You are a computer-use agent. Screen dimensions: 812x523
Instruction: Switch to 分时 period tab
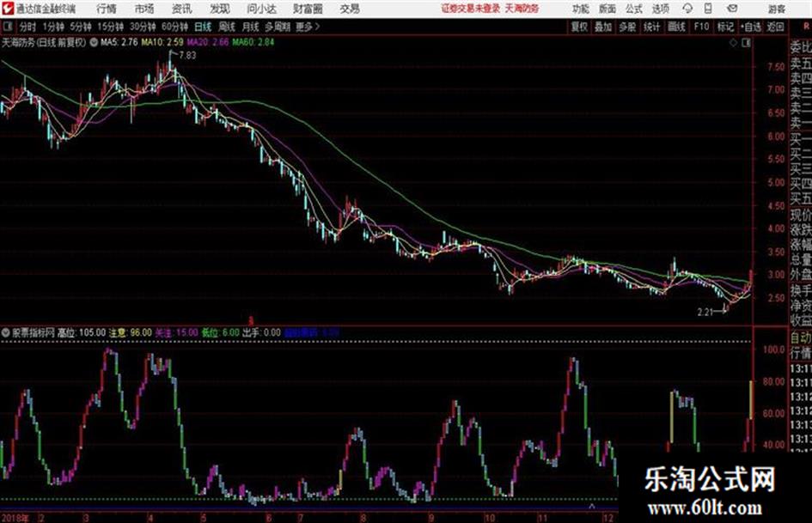click(27, 27)
